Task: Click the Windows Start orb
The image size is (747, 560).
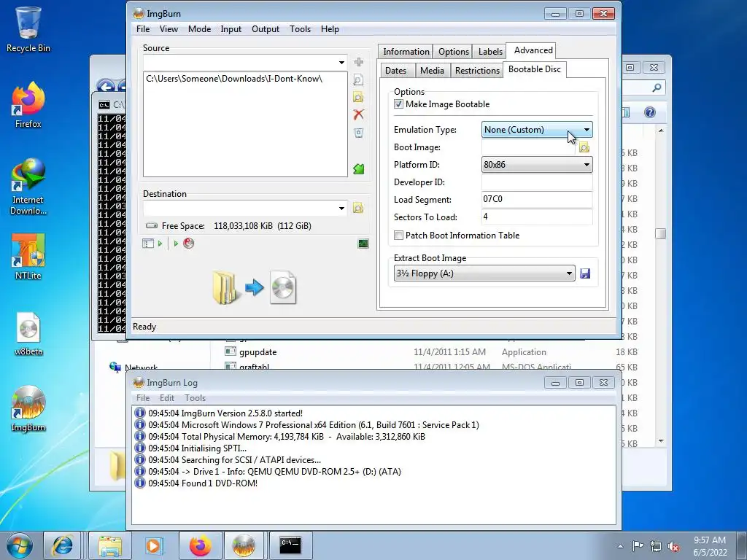Action: click(20, 545)
